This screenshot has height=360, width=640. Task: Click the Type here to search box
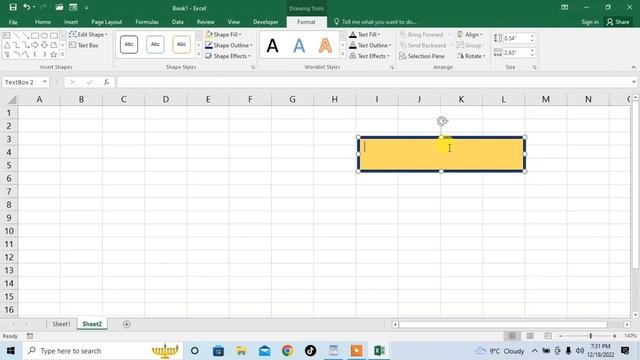[103, 351]
